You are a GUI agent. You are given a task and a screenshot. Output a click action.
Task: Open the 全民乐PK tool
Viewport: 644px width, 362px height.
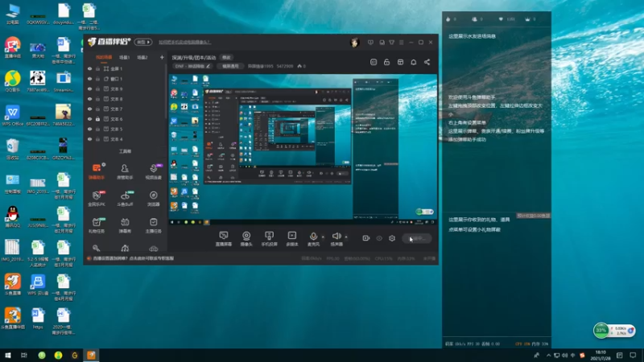[x=97, y=198]
